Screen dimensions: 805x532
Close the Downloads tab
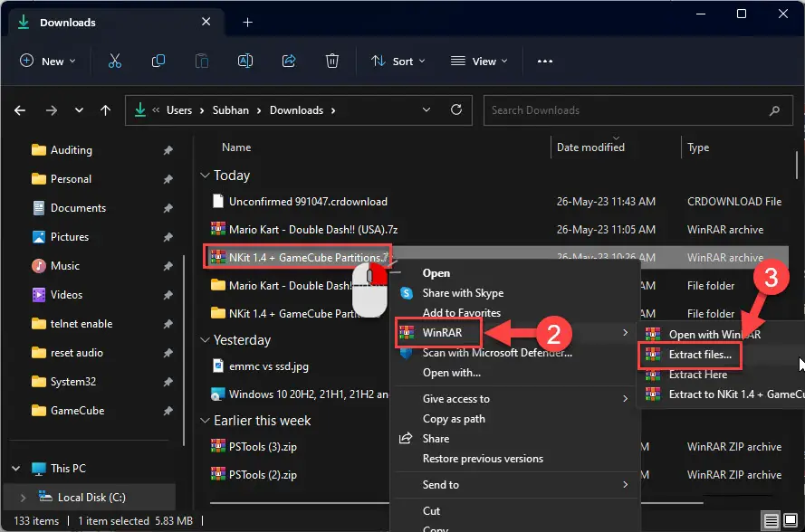tap(206, 22)
